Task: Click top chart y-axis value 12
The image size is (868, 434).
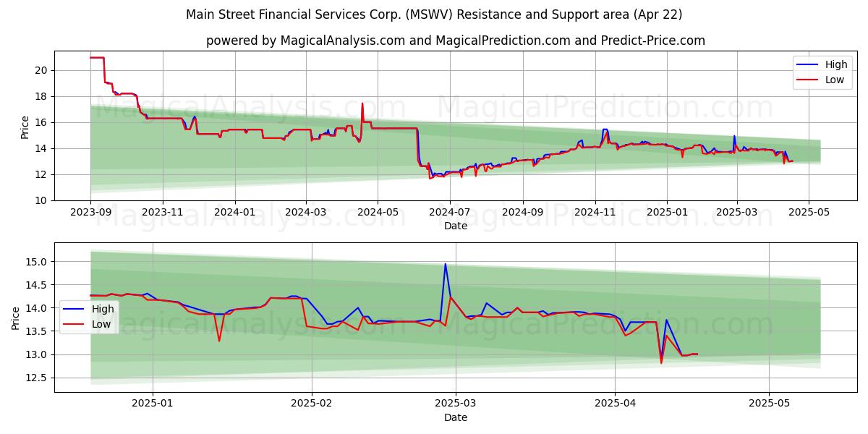Action: [x=42, y=174]
